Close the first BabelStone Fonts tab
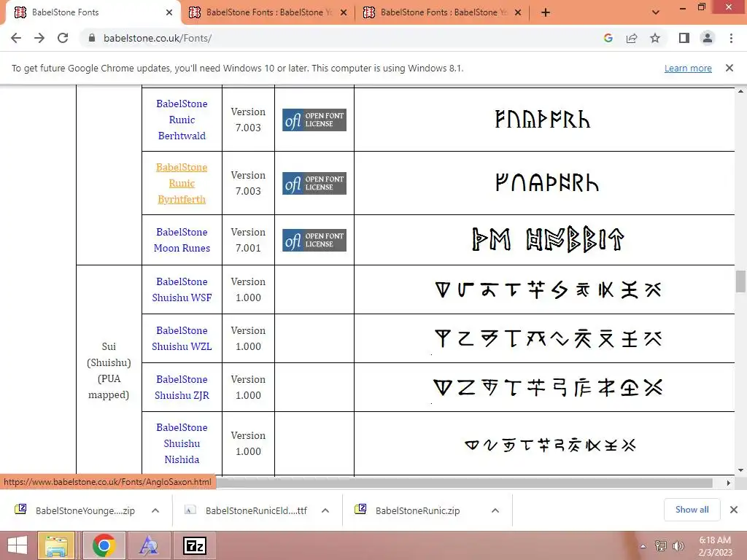This screenshot has height=560, width=747. click(x=169, y=12)
